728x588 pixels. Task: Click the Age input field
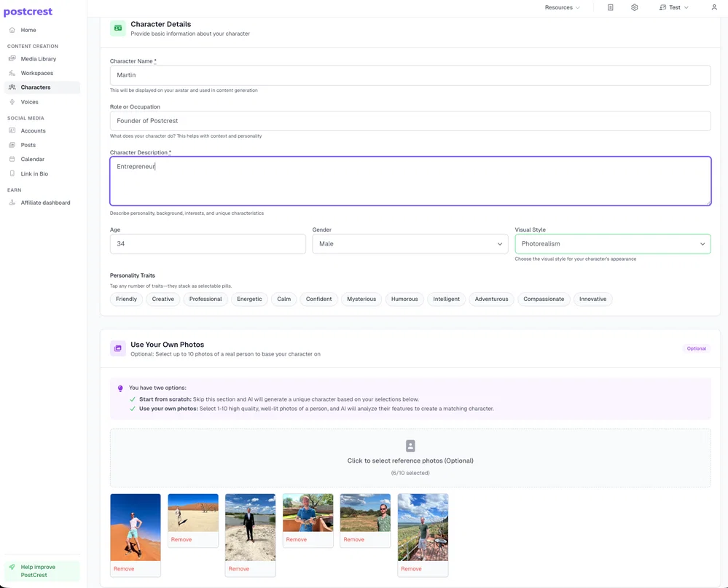(208, 243)
